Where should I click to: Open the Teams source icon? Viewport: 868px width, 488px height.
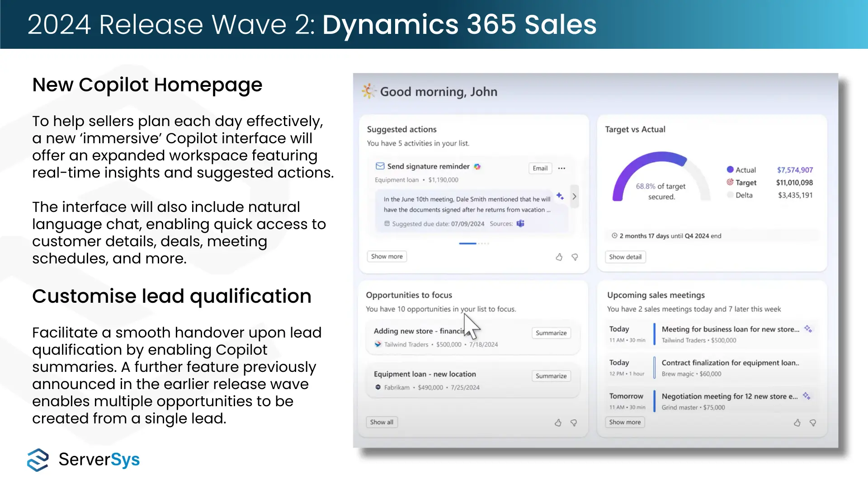click(x=520, y=224)
